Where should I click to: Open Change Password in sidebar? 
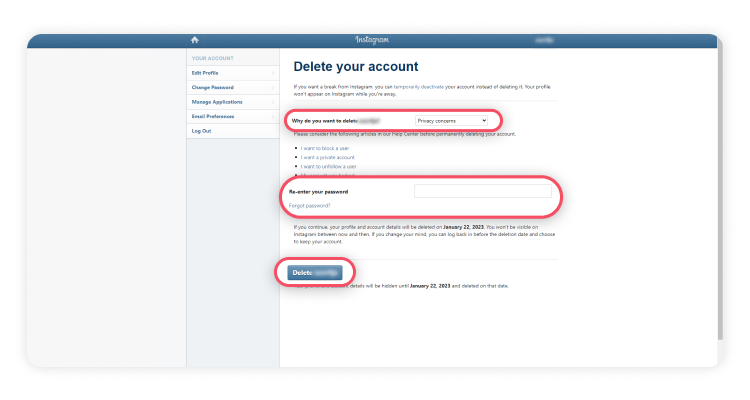(x=233, y=88)
